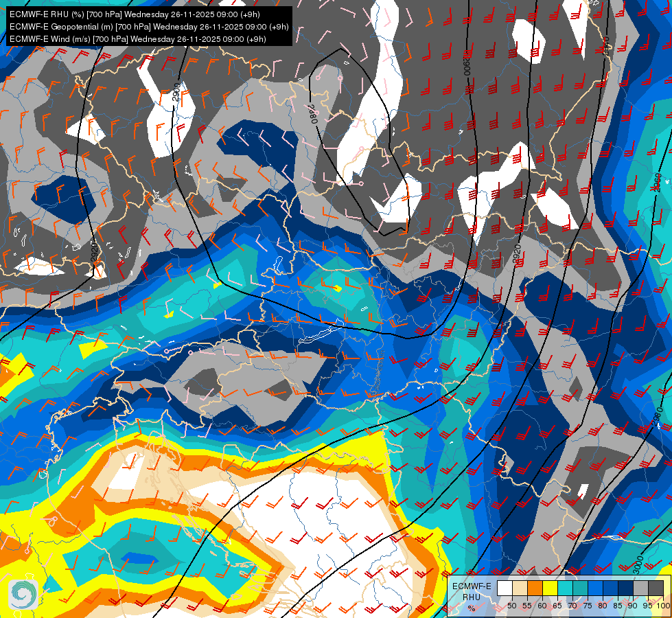Click the ECMWF-E Wind (m/s) title line

[137, 39]
